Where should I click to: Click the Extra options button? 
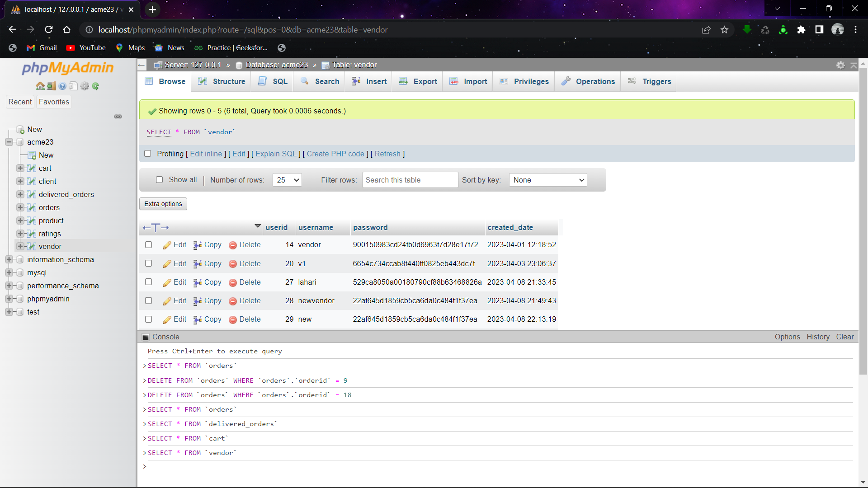coord(163,204)
